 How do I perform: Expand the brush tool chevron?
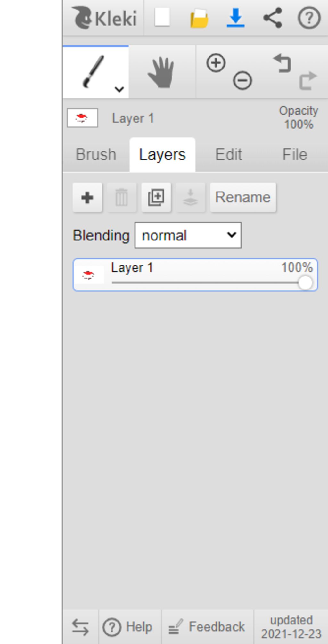(119, 89)
